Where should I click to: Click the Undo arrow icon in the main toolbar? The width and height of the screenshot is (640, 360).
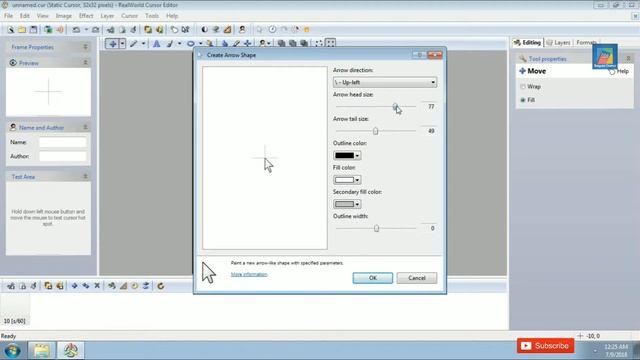(76, 29)
